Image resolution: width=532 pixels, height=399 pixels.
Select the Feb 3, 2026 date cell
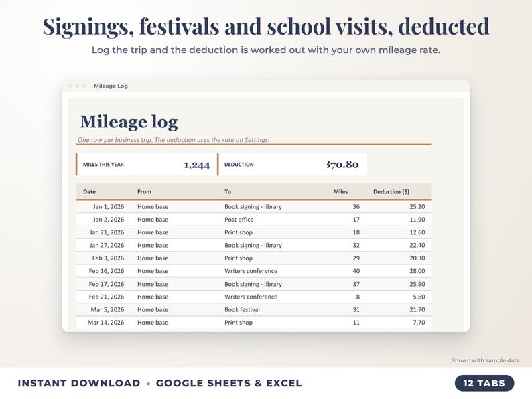[109, 258]
